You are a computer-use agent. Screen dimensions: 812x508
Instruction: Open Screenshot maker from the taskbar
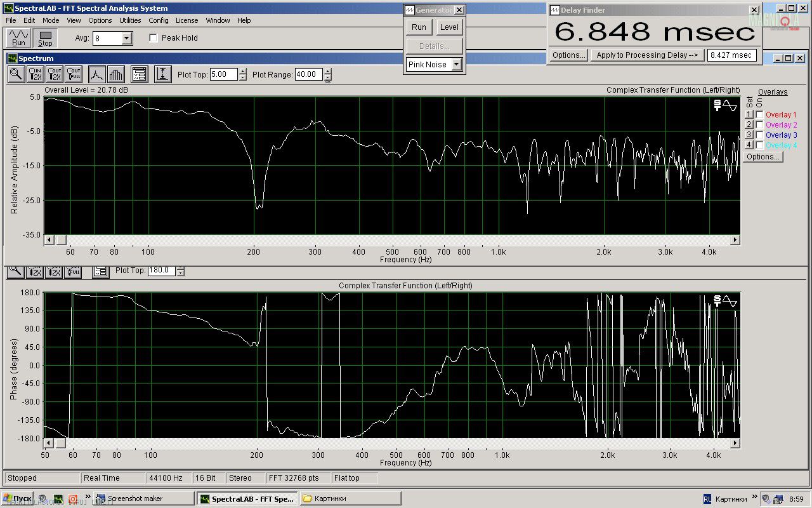tap(144, 498)
